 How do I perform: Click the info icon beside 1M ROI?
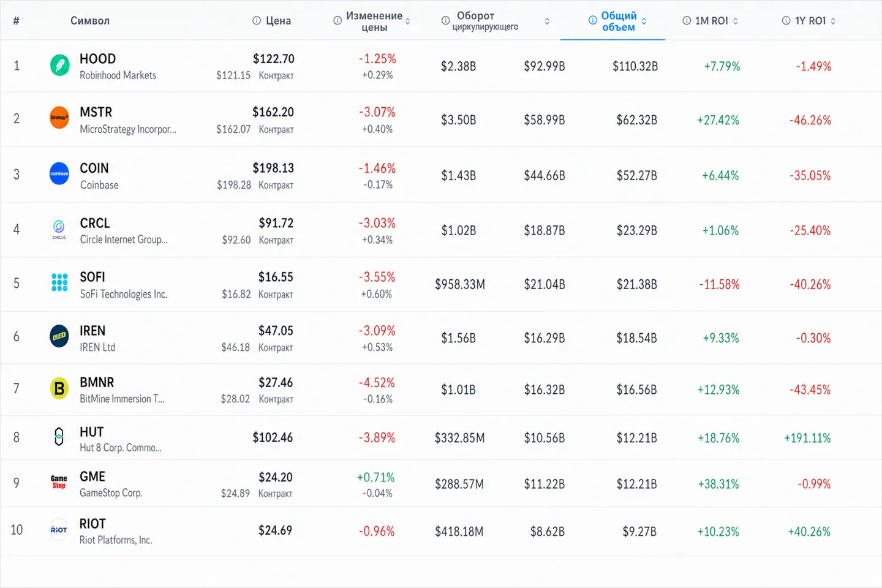[687, 21]
